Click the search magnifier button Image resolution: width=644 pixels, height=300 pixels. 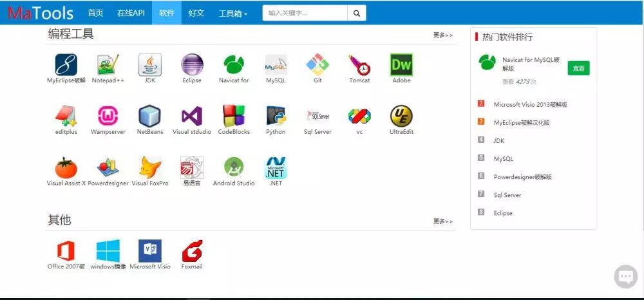[357, 13]
